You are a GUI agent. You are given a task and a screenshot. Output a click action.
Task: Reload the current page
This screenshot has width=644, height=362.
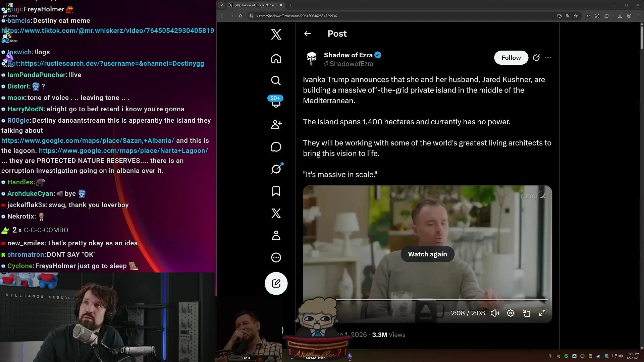[240, 16]
